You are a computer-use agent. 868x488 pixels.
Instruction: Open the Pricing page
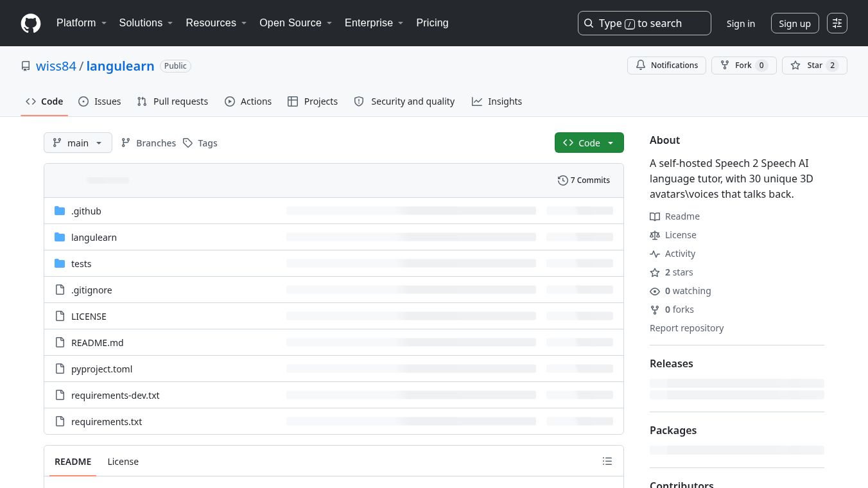pos(432,22)
